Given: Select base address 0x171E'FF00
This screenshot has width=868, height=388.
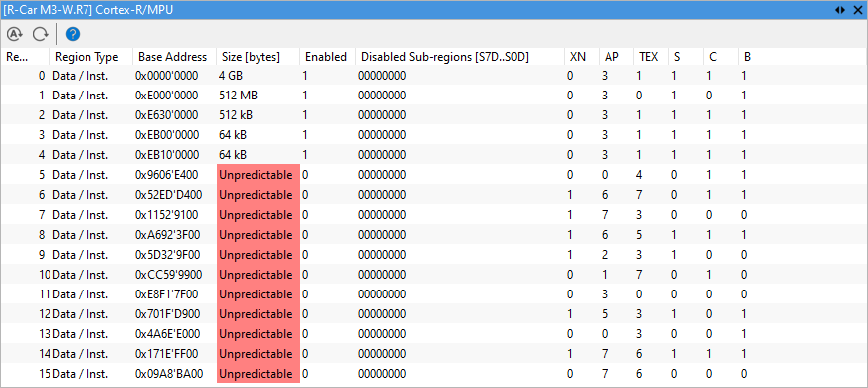Looking at the screenshot, I should (x=167, y=354).
